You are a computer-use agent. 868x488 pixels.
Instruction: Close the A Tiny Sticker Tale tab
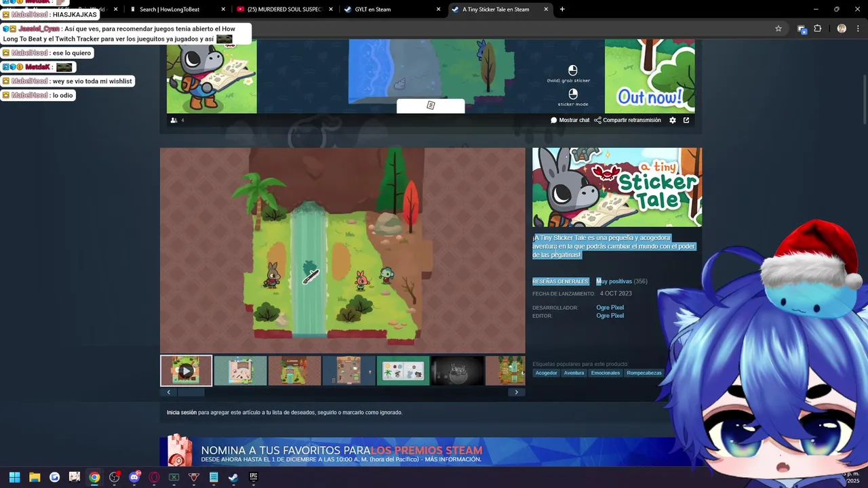click(546, 9)
